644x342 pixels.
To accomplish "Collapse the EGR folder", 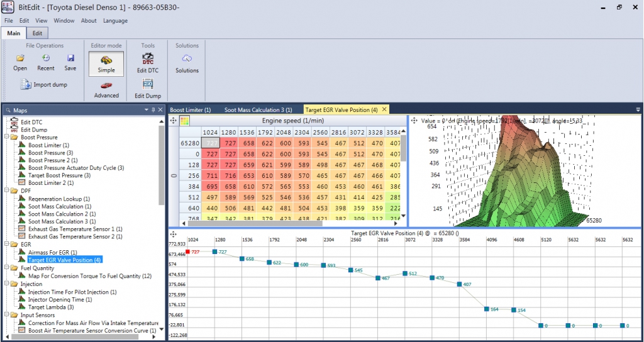I will [x=7, y=244].
